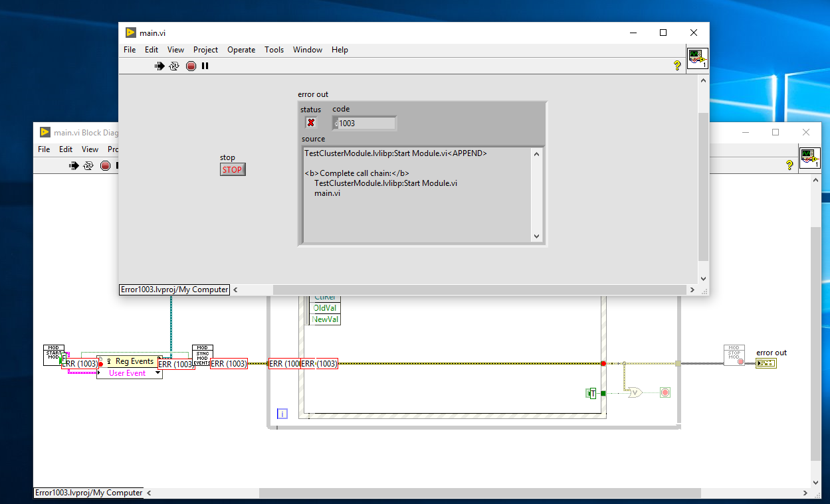Viewport: 830px width, 504px height.
Task: Toggle the error status indicator
Action: tap(310, 123)
